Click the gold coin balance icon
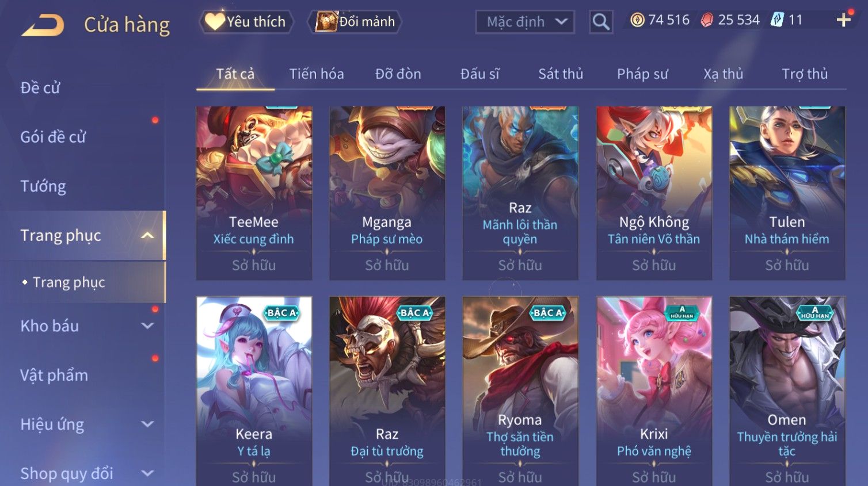868x486 pixels. 637,20
